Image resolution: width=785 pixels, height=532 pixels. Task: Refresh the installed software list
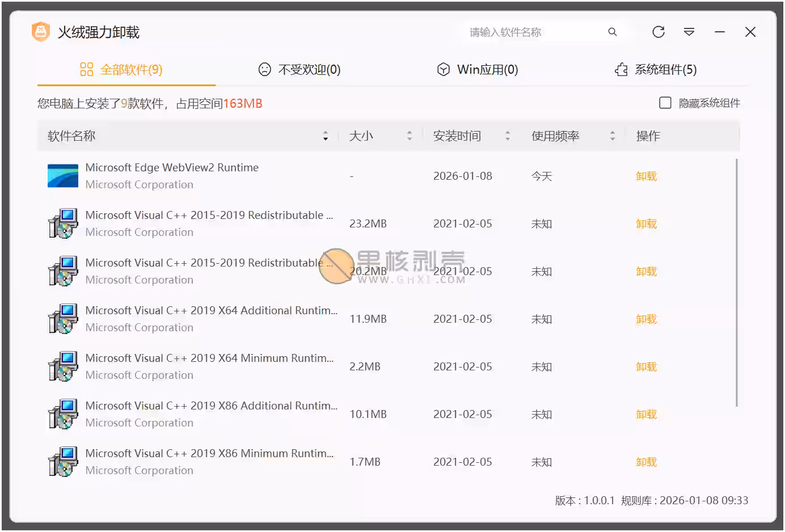[659, 32]
